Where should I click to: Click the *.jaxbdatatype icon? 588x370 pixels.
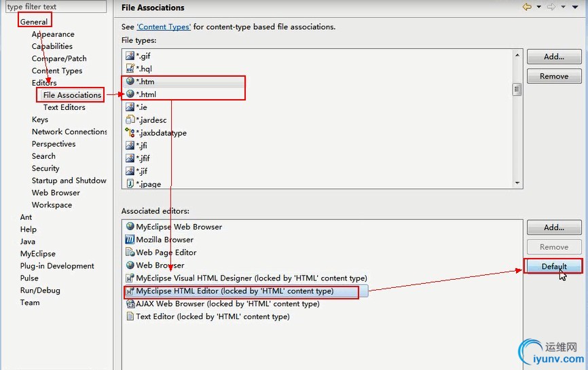point(130,132)
